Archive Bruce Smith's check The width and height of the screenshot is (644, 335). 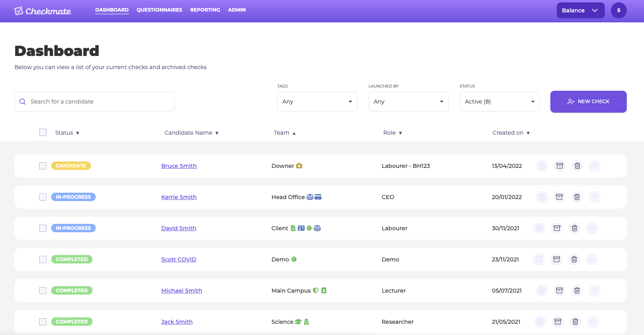(x=560, y=166)
